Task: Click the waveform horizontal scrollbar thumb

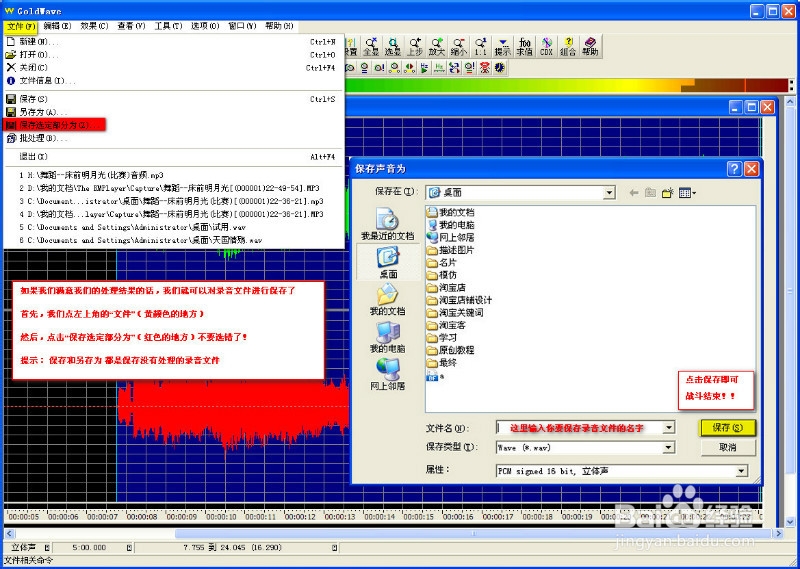Action: click(x=473, y=533)
